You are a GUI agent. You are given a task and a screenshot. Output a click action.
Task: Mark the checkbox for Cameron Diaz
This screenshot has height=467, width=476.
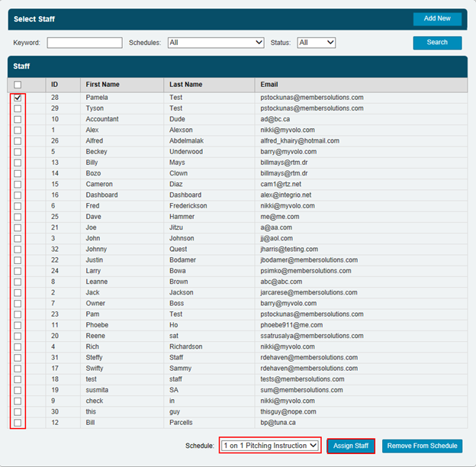pos(18,184)
